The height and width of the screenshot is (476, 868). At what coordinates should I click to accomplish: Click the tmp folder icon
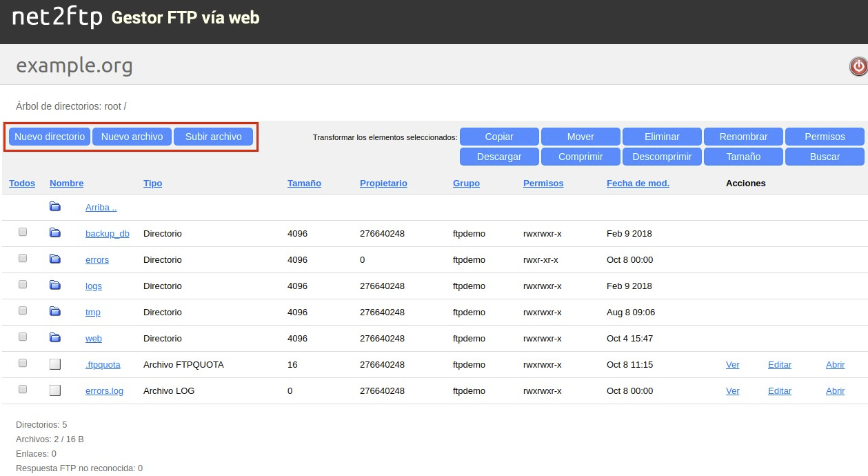55,312
